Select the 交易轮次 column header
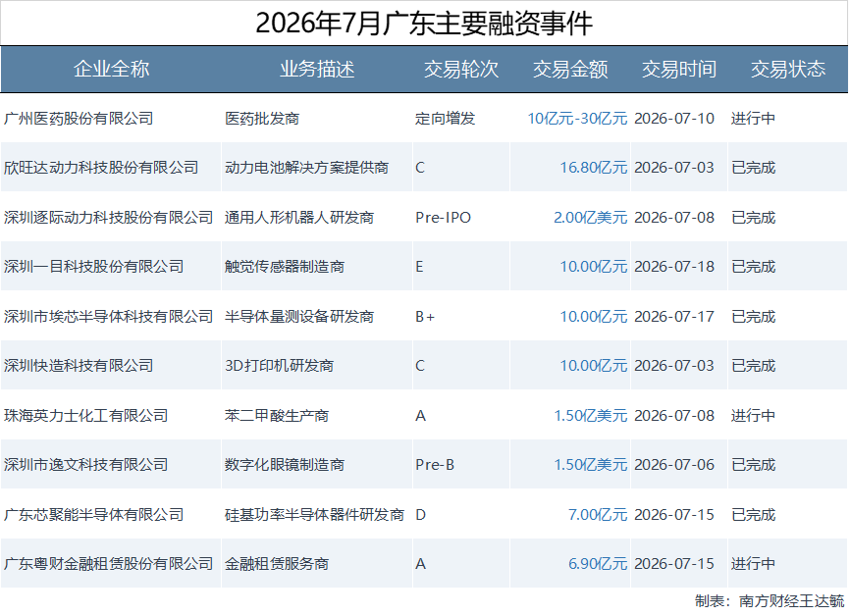 [460, 70]
